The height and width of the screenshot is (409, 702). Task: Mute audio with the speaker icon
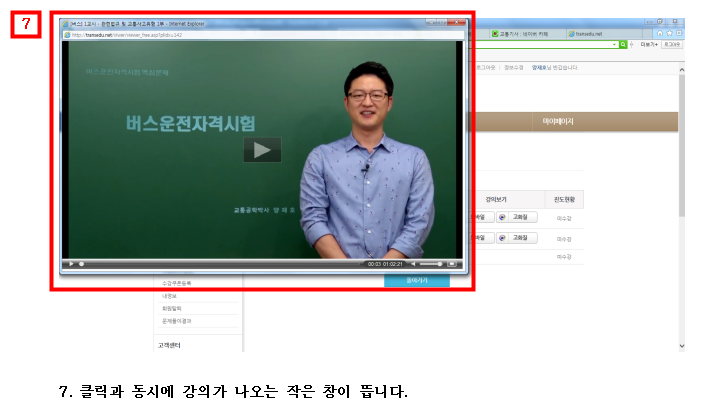414,264
